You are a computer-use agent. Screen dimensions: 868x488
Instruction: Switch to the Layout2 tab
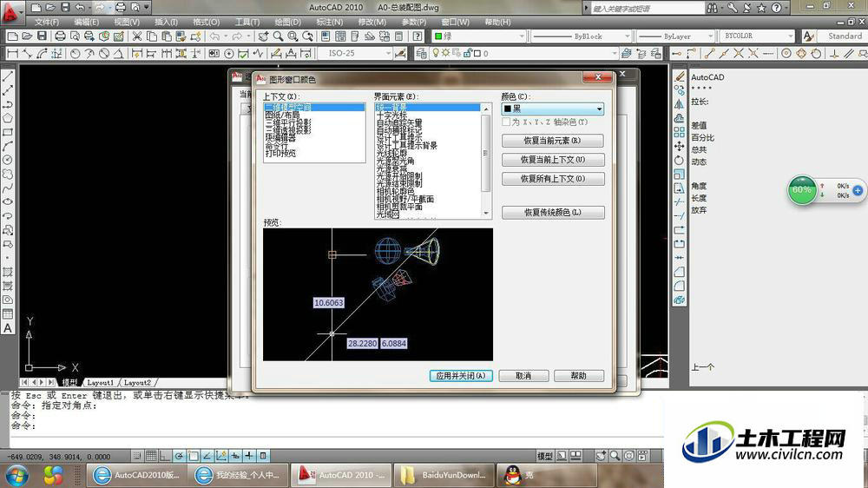(137, 382)
